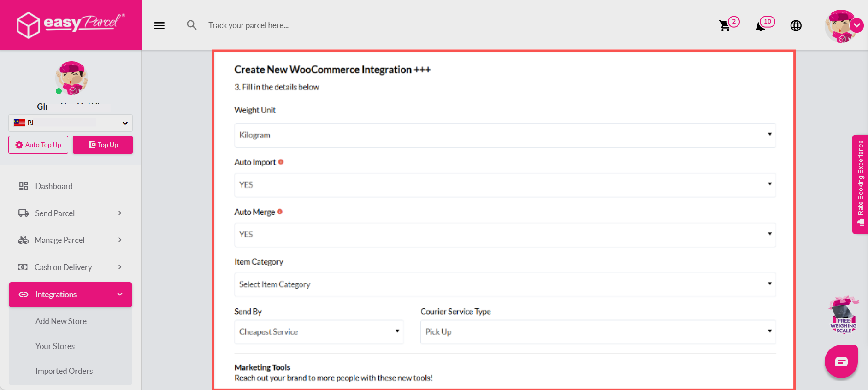This screenshot has height=390, width=868.
Task: Click the sidebar user avatar
Action: click(x=71, y=77)
